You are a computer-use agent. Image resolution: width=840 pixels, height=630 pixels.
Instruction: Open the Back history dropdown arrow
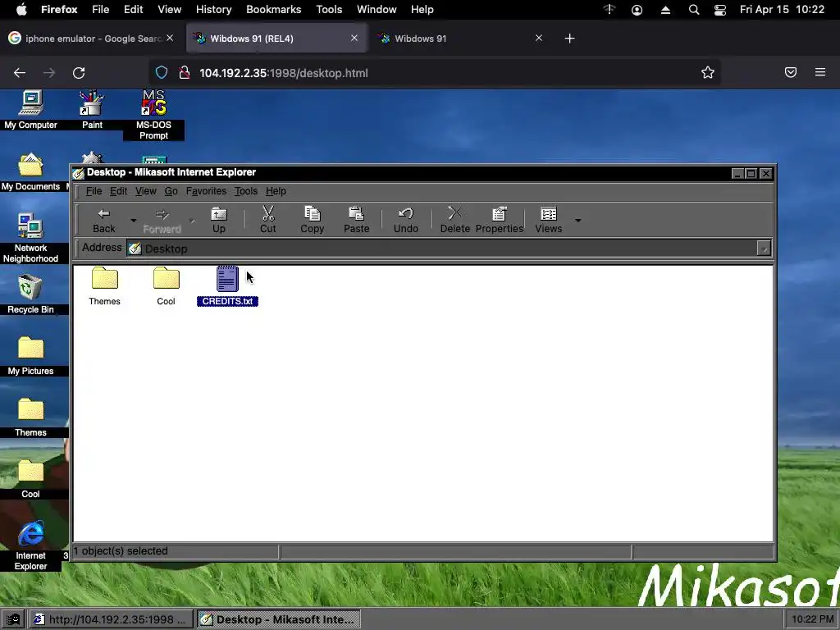134,220
